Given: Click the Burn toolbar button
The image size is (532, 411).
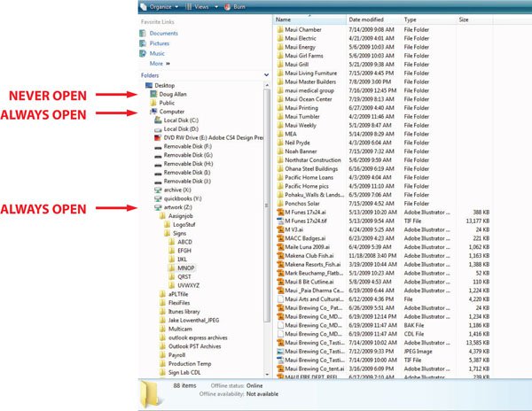Looking at the screenshot, I should point(235,7).
